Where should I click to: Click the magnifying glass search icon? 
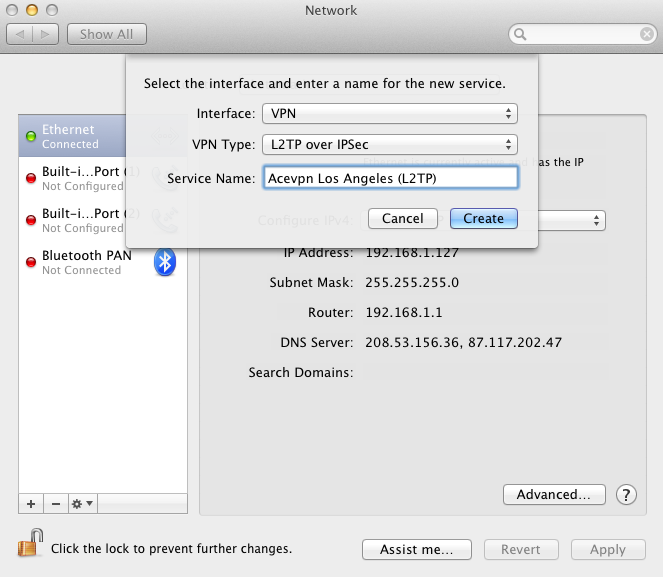point(520,34)
